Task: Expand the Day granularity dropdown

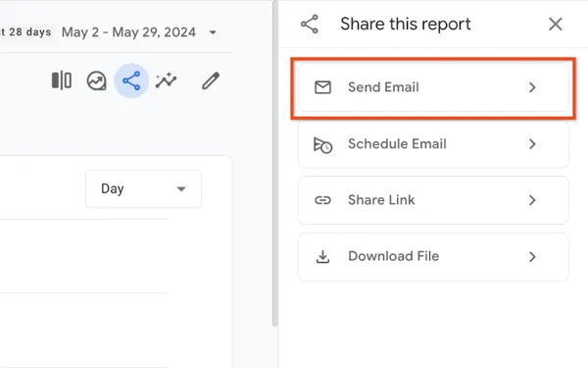Action: click(x=143, y=188)
